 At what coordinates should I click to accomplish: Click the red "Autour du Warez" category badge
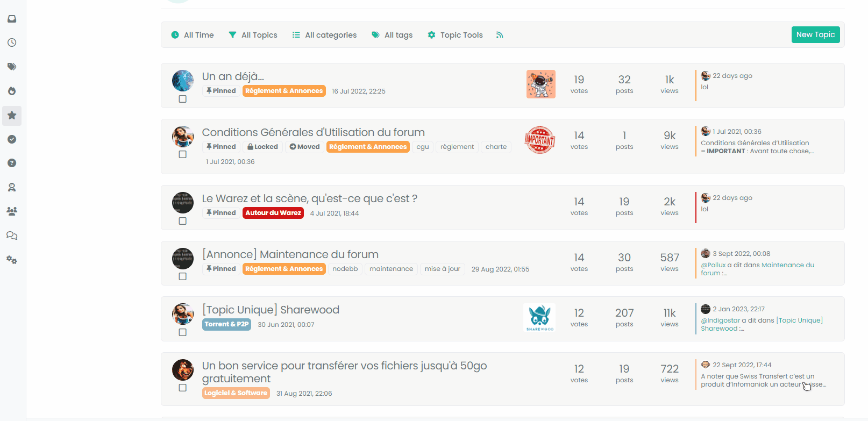point(273,213)
